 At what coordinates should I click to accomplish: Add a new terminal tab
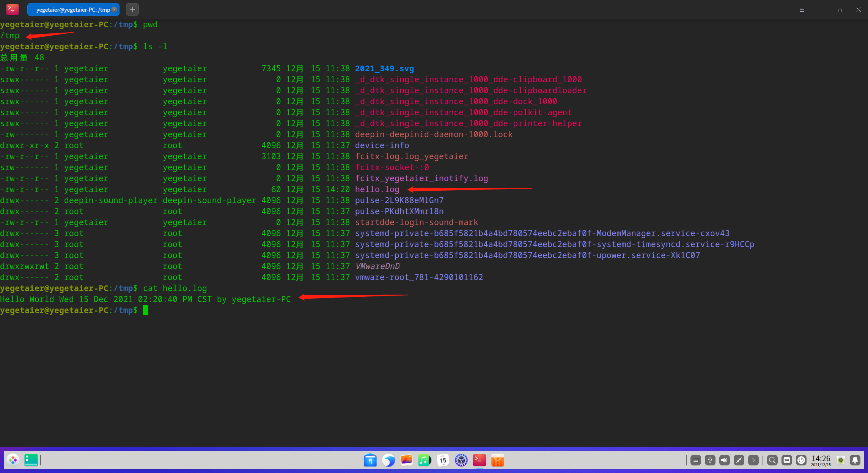point(132,10)
